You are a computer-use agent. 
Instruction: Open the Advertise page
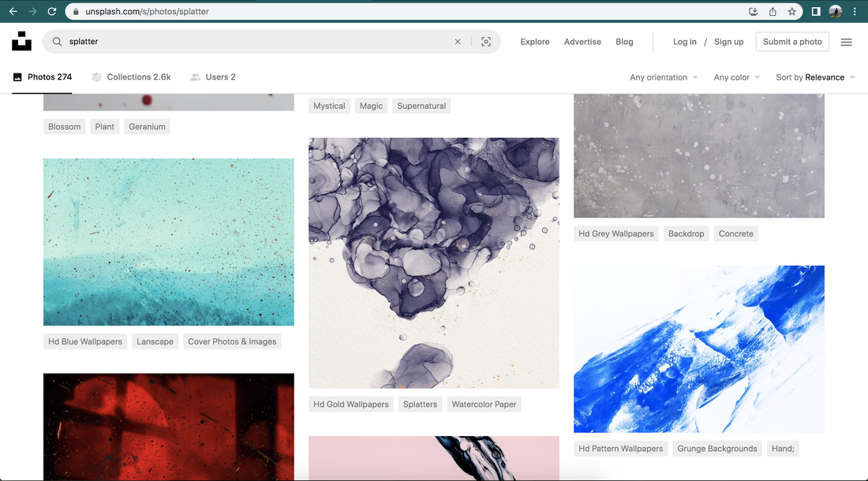coord(582,42)
